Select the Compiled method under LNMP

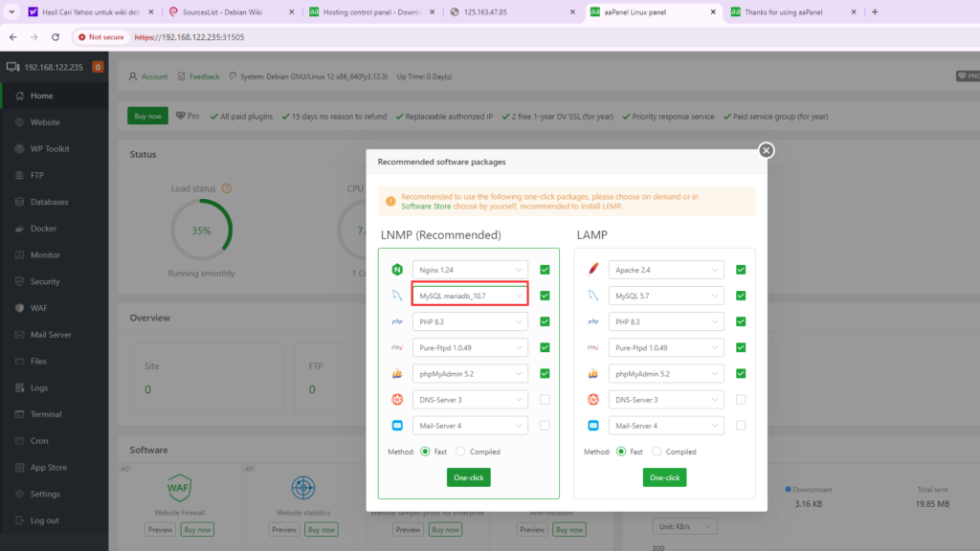coord(461,452)
